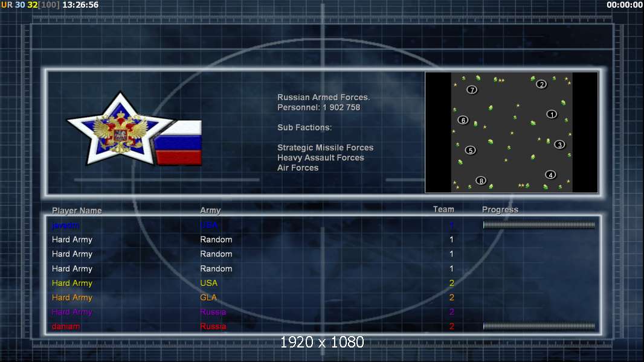
Task: Click the purple Hard Army player name
Action: (72, 312)
